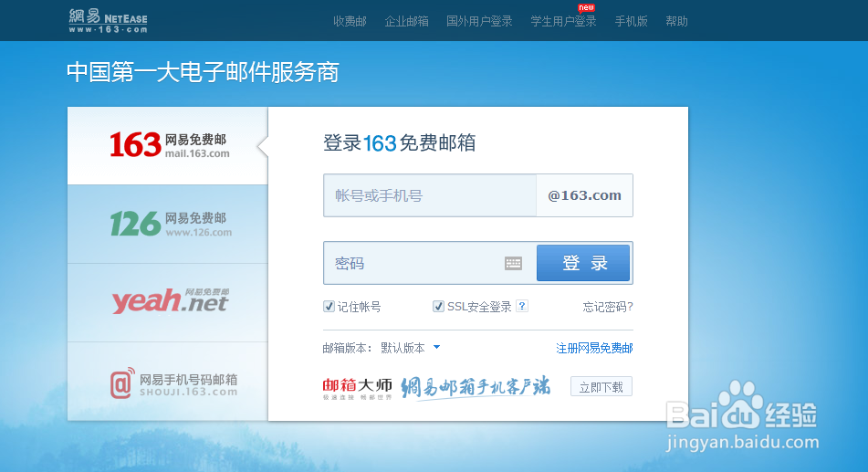
Task: Toggle the SSL安全登录 checkbox
Action: click(x=438, y=307)
